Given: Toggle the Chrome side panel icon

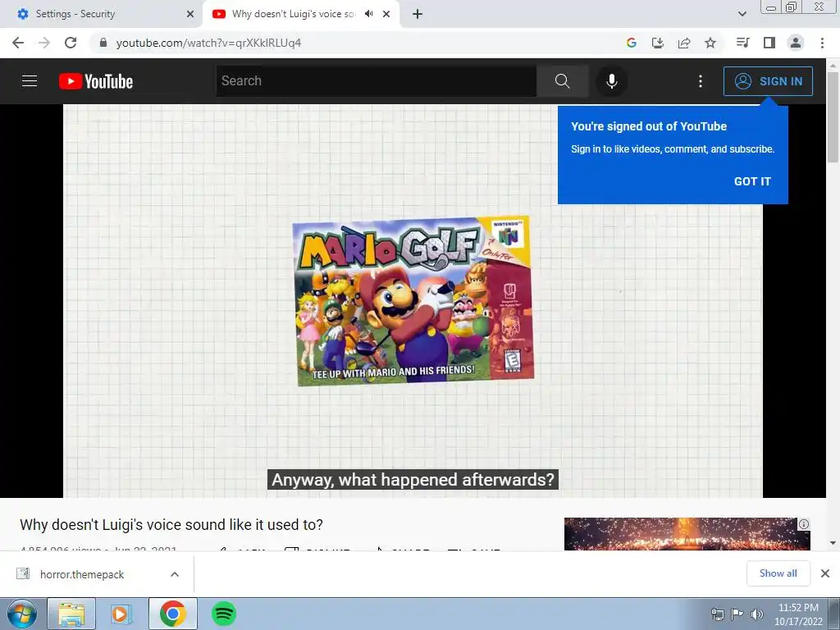Looking at the screenshot, I should tap(769, 43).
